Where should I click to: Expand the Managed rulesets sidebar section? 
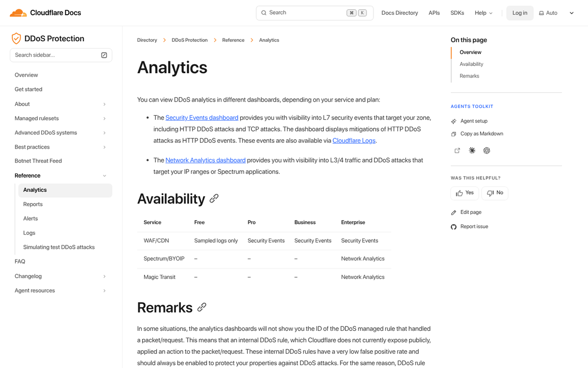(104, 118)
